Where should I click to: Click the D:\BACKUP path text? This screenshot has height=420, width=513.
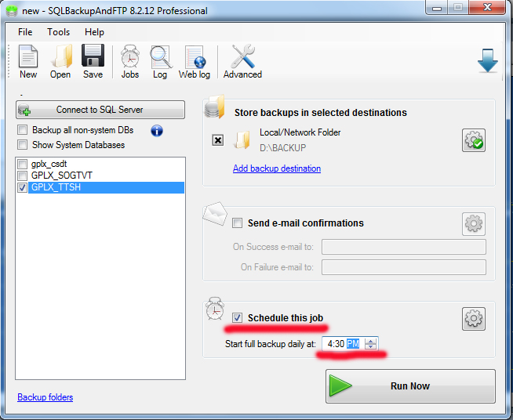click(x=283, y=148)
